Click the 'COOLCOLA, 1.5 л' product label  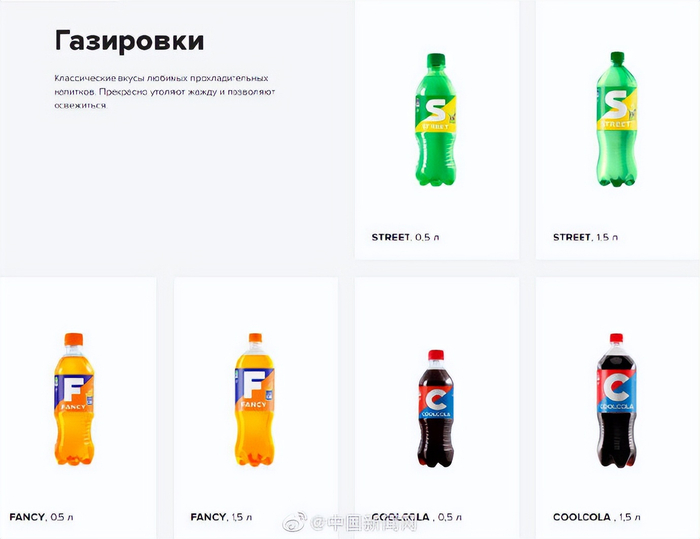pyautogui.click(x=597, y=517)
